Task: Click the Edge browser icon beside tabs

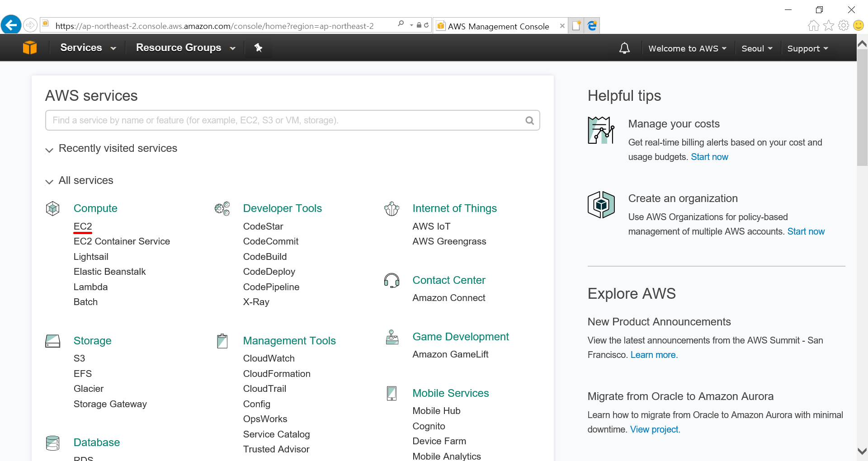Action: [592, 26]
